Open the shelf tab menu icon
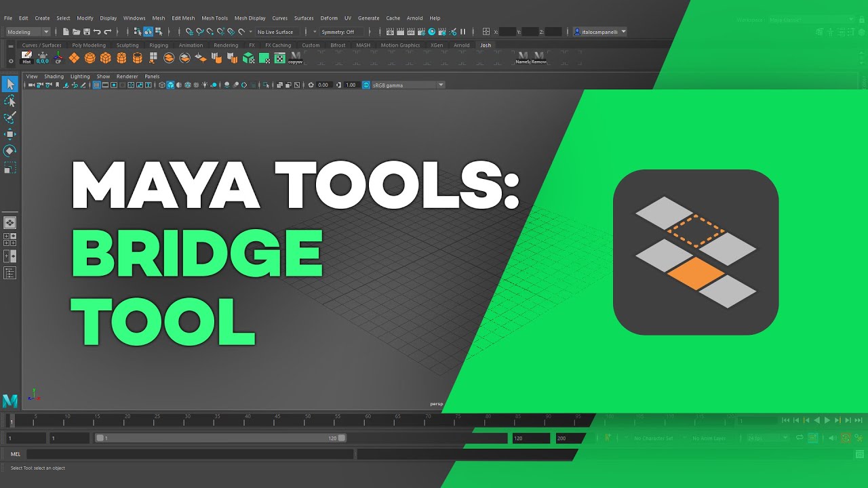This screenshot has width=868, height=488. pos(11,46)
